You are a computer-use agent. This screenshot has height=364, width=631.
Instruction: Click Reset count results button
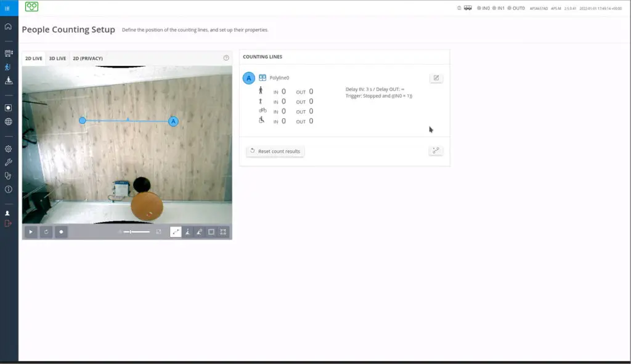tap(275, 151)
